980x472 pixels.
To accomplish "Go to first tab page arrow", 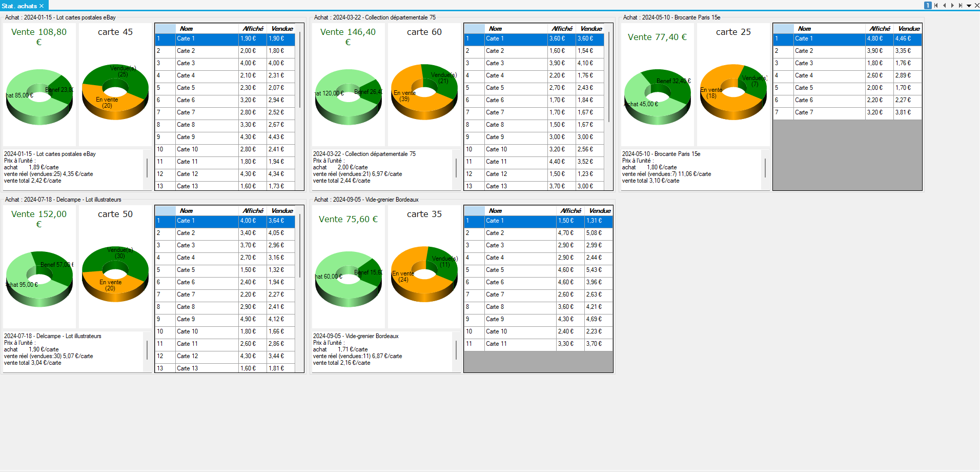I will pos(936,6).
